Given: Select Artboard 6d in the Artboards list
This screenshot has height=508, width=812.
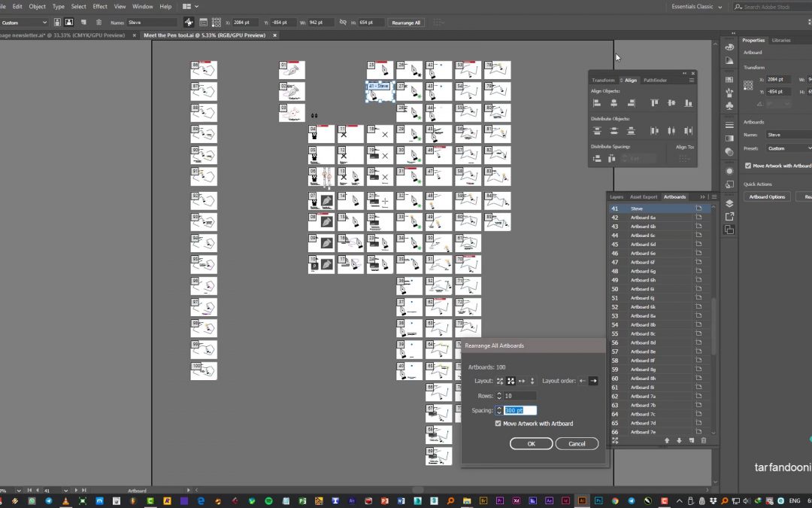Looking at the screenshot, I should pos(659,244).
